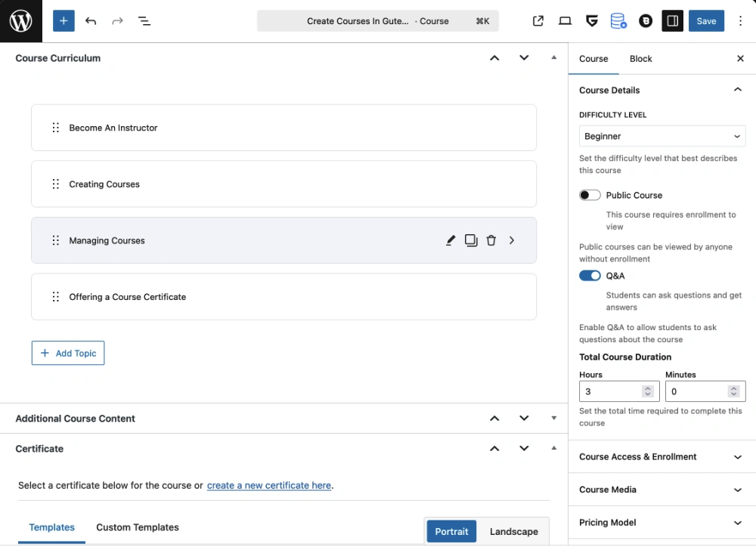Switch to the Block tab
This screenshot has width=756, height=547.
640,58
